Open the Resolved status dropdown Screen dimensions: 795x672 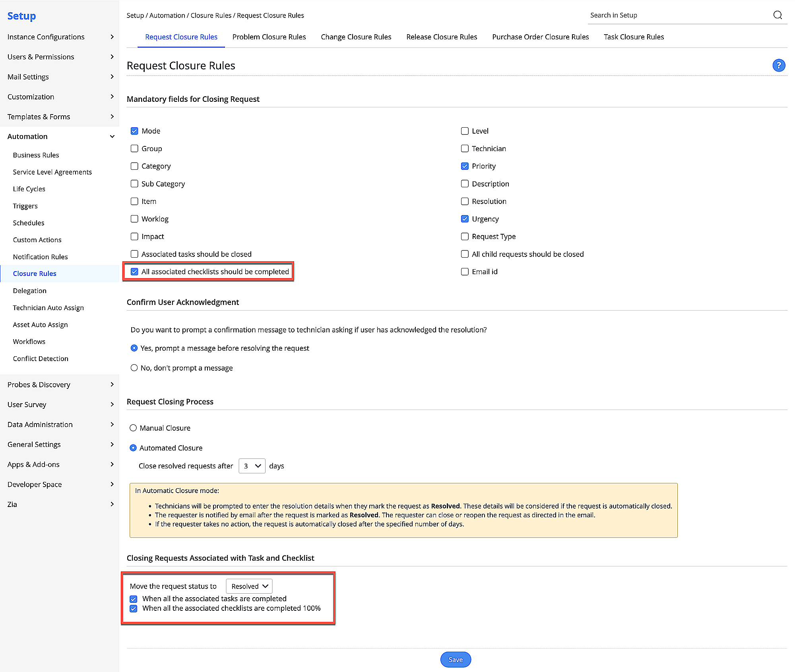tap(249, 586)
